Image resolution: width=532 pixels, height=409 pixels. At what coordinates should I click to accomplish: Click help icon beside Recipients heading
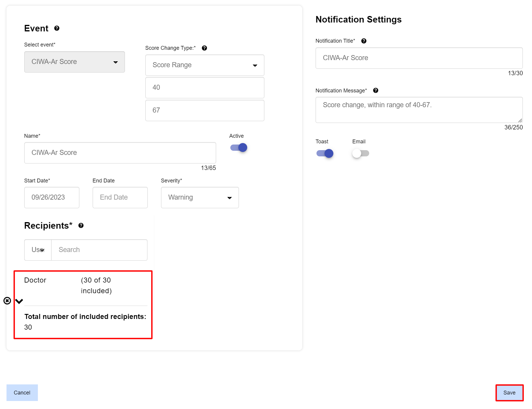(81, 226)
